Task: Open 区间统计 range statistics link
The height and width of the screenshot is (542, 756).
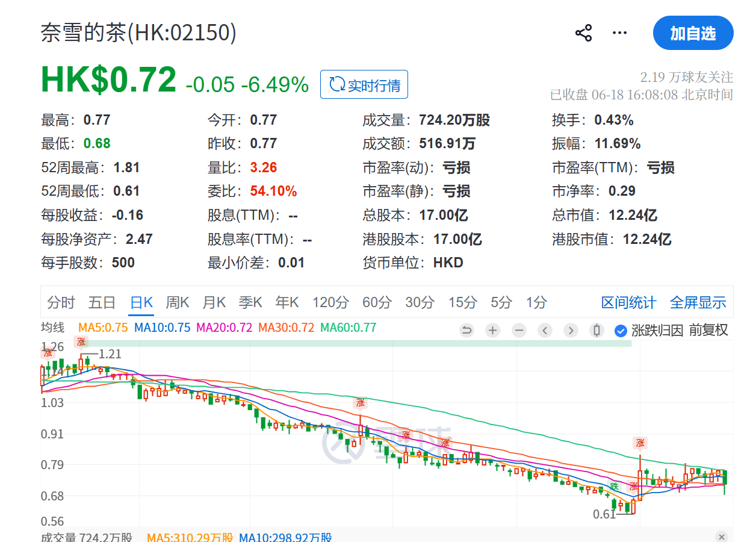Action: coord(629,302)
